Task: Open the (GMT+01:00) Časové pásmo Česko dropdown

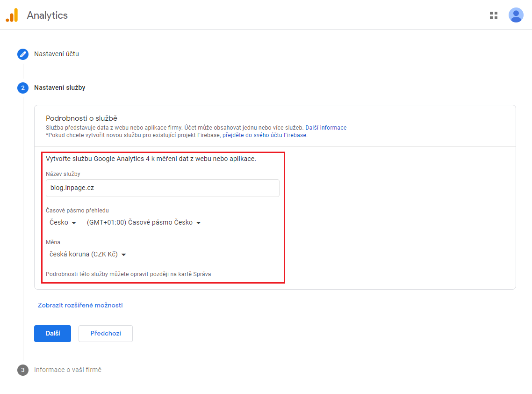Action: tap(144, 222)
